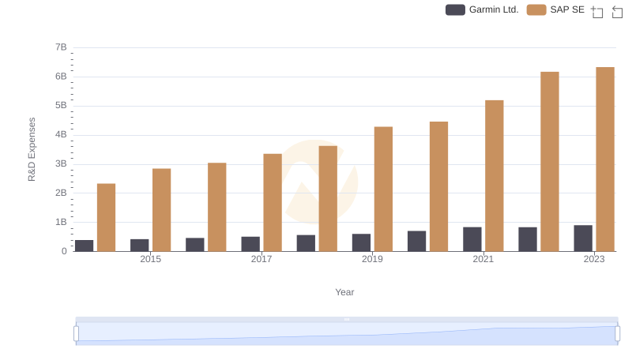The height and width of the screenshot is (364, 632).
Task: Click the SAP SE bar for 2018
Action: pos(328,199)
